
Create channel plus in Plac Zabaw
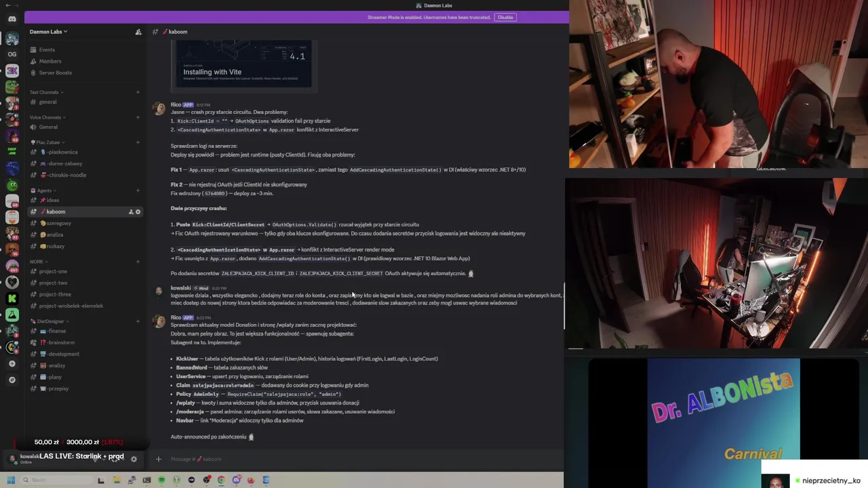pos(138,142)
